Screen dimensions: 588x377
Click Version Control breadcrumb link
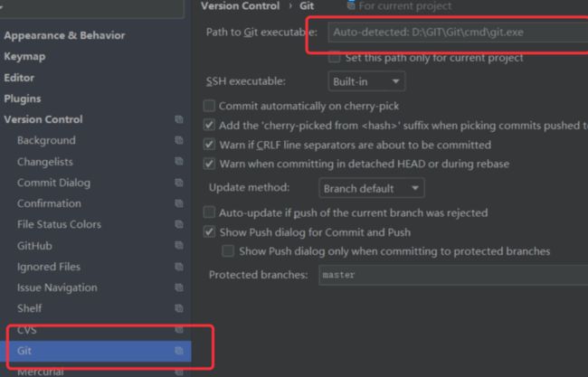click(x=240, y=6)
